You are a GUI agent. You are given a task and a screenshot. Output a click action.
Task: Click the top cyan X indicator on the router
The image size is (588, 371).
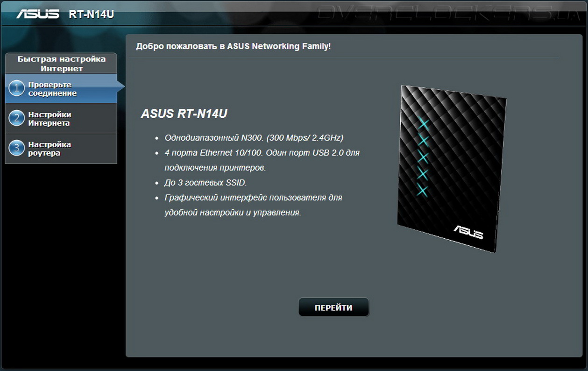point(423,124)
